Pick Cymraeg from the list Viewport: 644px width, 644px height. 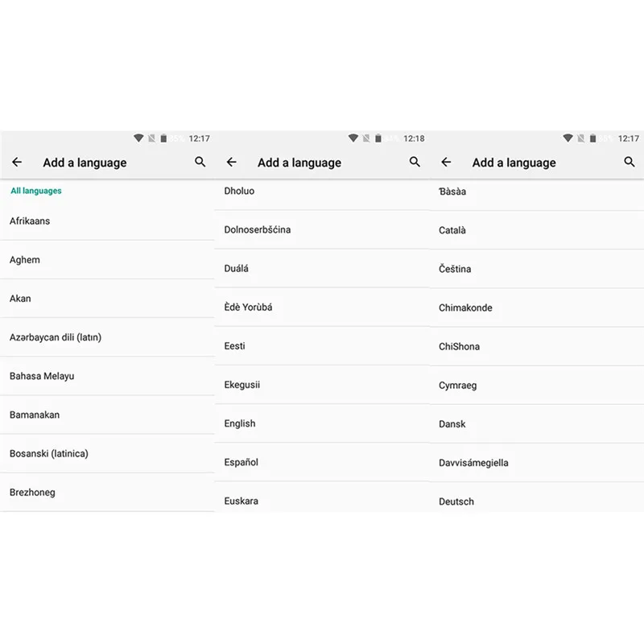(537, 386)
